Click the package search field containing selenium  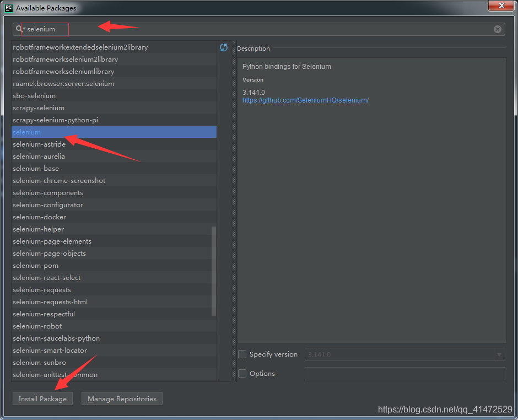pyautogui.click(x=259, y=29)
